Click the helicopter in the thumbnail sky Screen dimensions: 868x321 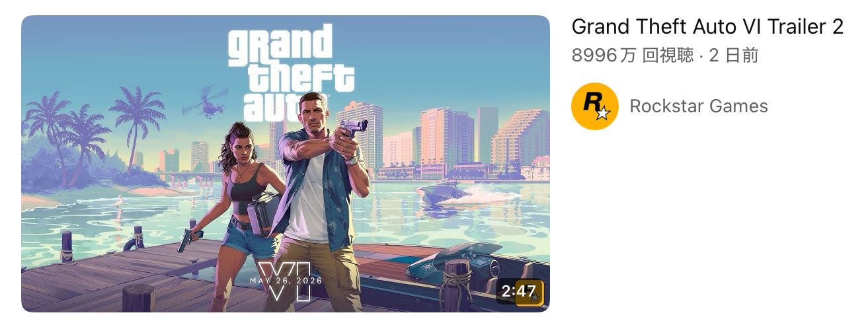(x=206, y=102)
